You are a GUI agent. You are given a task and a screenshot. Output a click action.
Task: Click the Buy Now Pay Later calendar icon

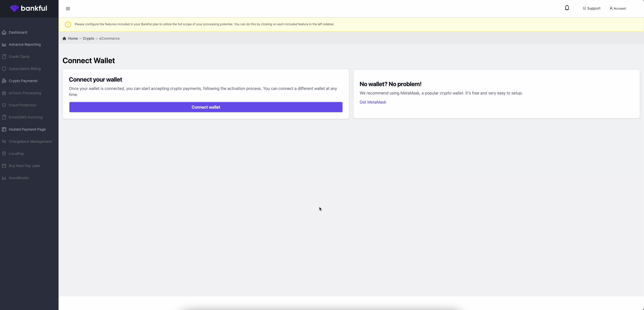pos(4,166)
